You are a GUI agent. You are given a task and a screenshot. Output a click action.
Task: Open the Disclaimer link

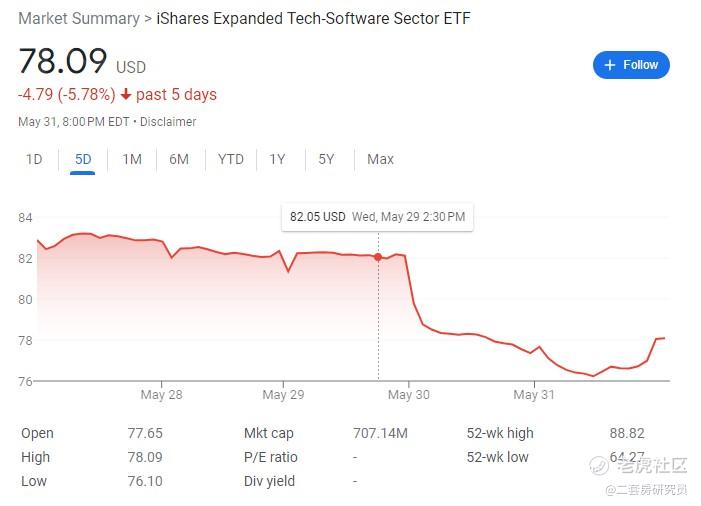point(168,122)
